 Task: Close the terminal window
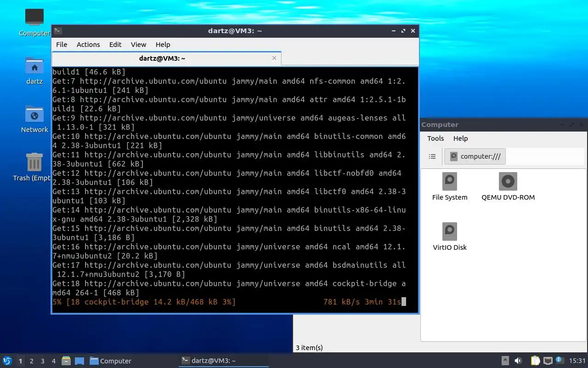click(x=413, y=31)
